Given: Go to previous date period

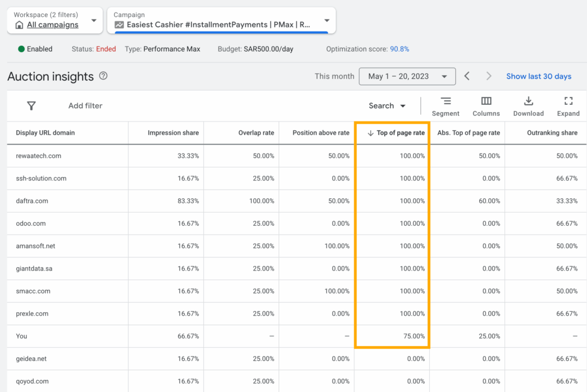Looking at the screenshot, I should pos(467,76).
